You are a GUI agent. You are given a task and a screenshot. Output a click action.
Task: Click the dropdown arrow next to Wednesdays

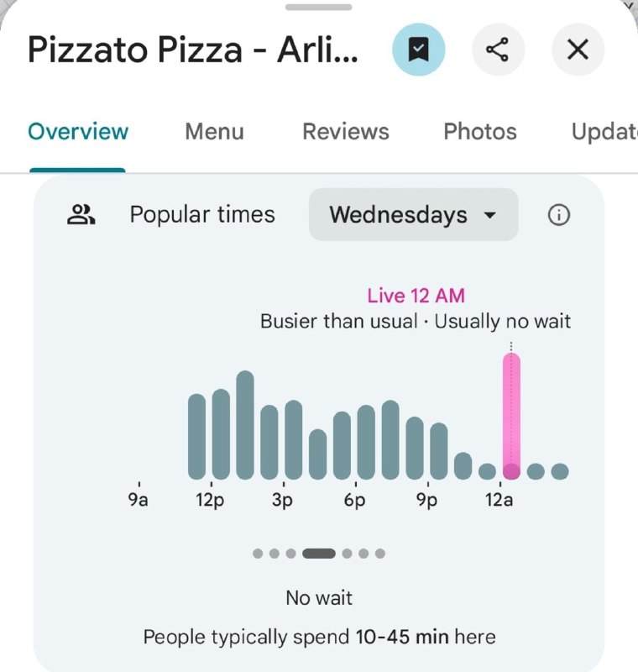pyautogui.click(x=490, y=215)
